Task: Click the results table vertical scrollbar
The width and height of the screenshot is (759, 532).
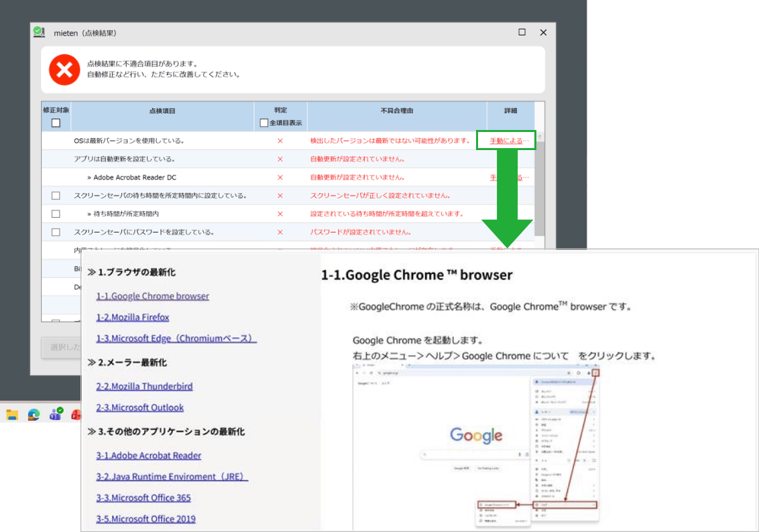Action: click(x=539, y=189)
